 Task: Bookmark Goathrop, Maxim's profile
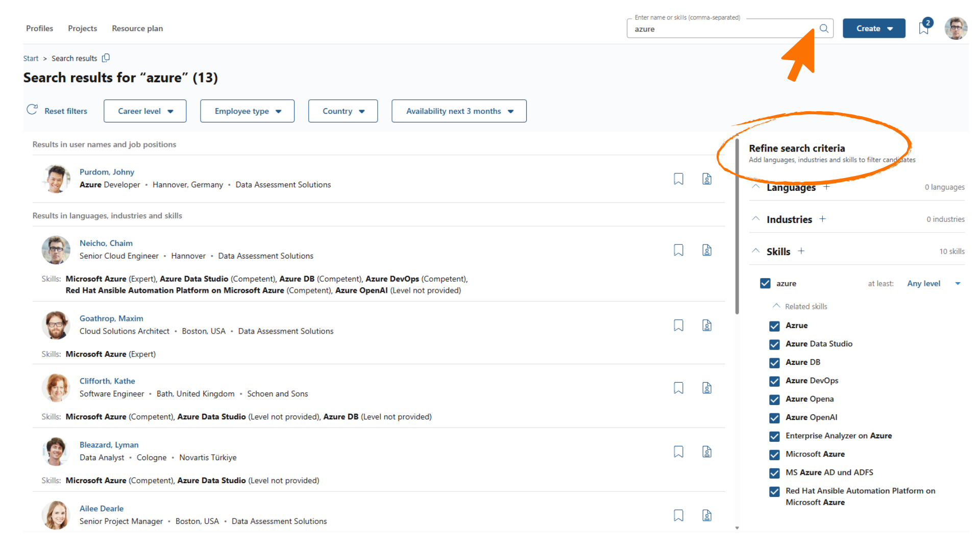point(678,325)
